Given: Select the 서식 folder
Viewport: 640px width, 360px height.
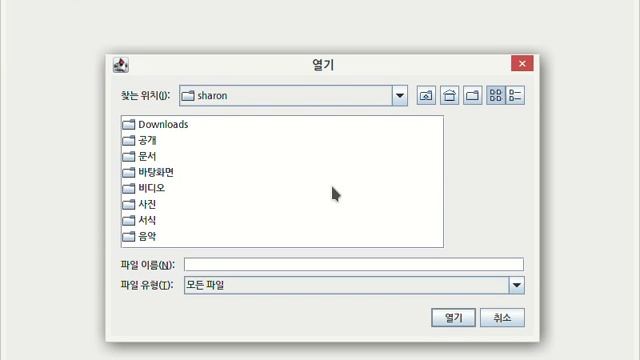Looking at the screenshot, I should coord(139,220).
